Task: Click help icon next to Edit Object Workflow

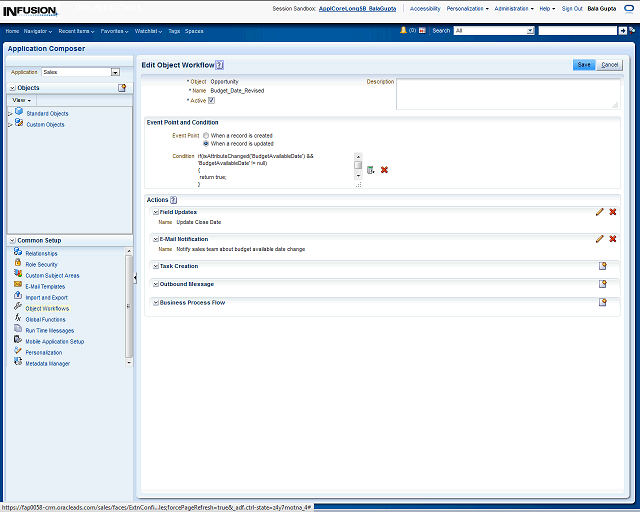Action: [x=219, y=64]
